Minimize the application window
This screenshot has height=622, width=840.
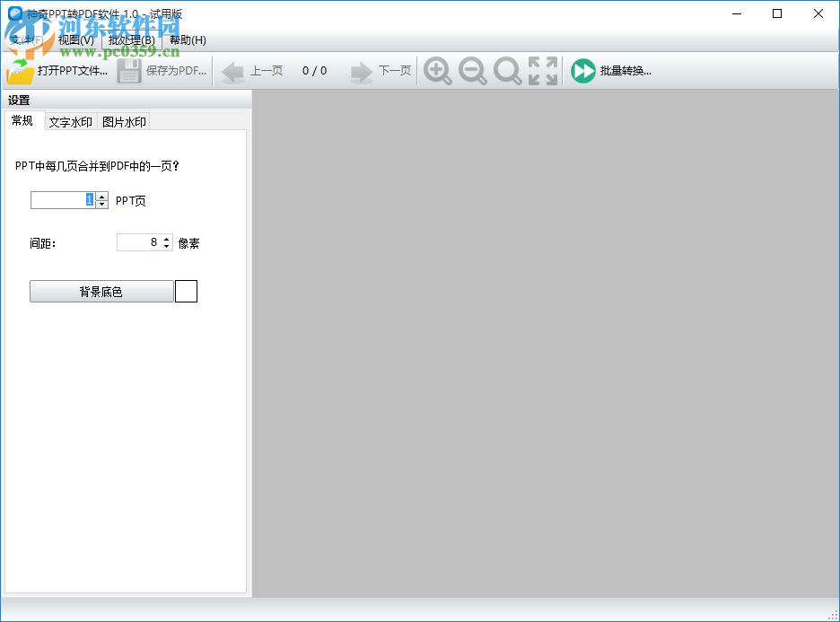[737, 14]
